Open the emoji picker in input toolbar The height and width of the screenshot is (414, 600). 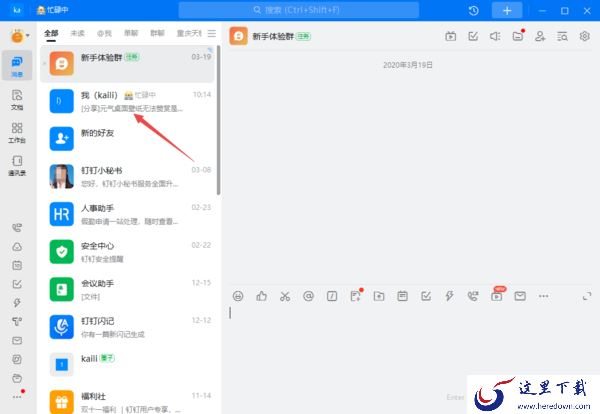(238, 296)
